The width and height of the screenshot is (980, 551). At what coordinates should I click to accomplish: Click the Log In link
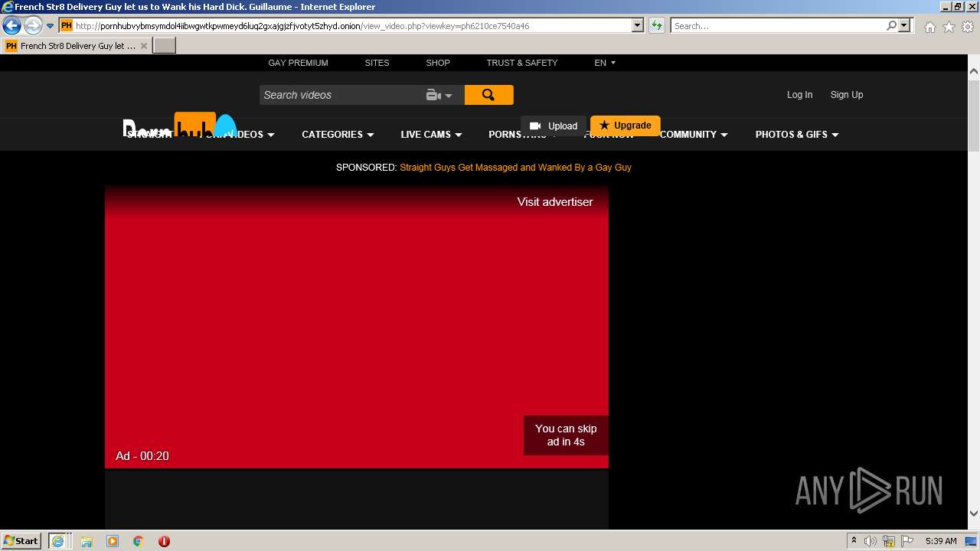[799, 95]
